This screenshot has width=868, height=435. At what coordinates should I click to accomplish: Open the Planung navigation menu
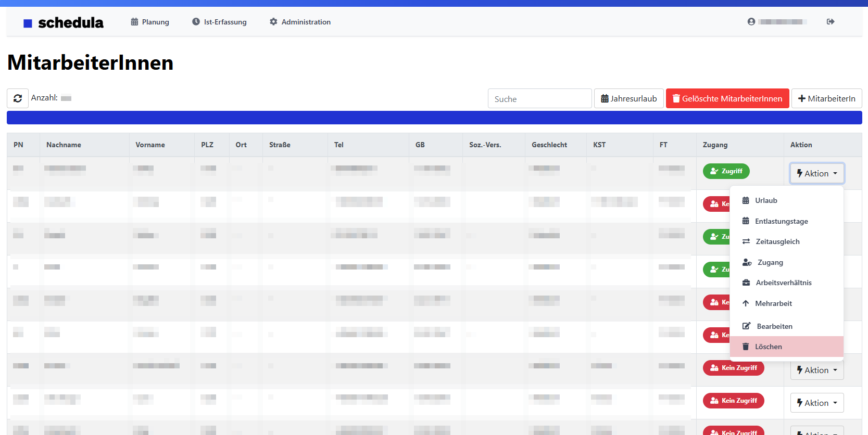150,22
